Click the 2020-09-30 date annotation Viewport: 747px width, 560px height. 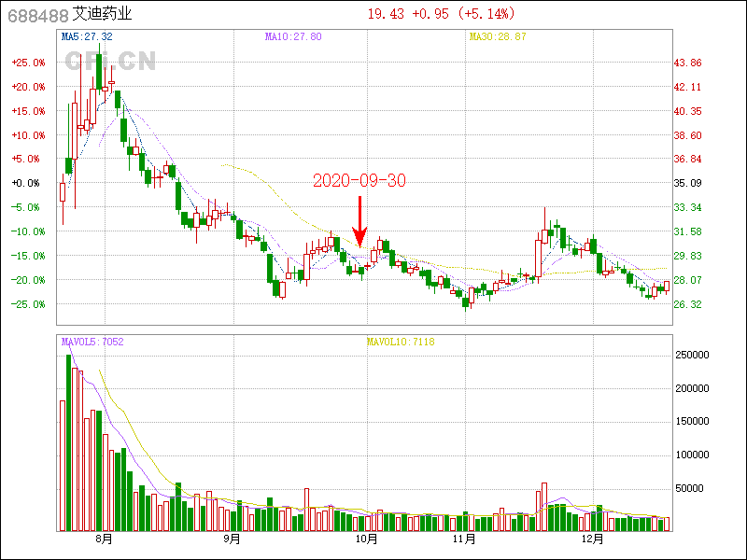pos(359,180)
